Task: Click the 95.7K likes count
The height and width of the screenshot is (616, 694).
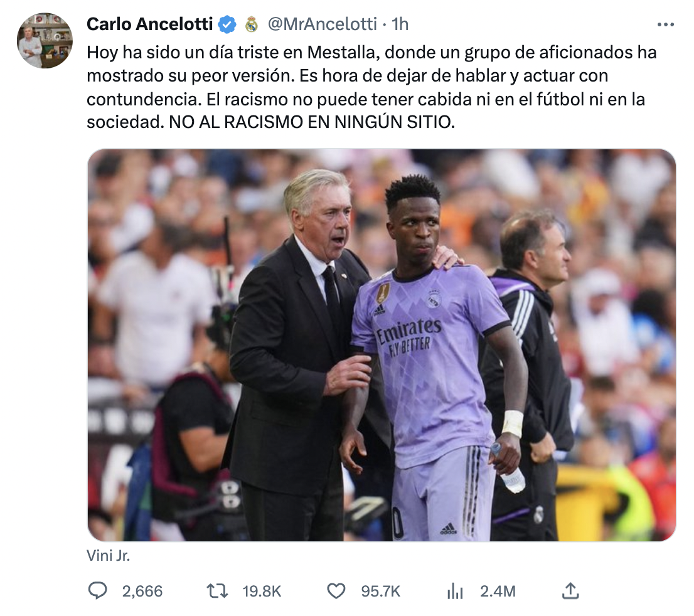Action: click(x=381, y=591)
